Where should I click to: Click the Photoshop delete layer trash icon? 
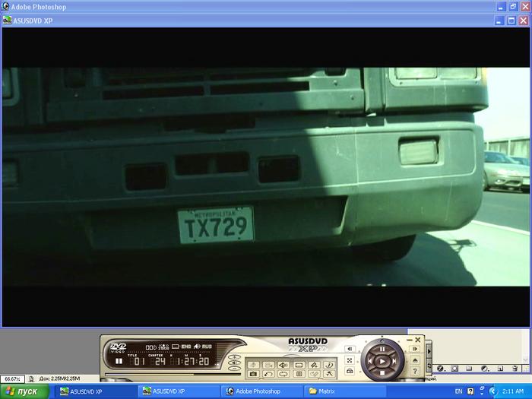(515, 368)
